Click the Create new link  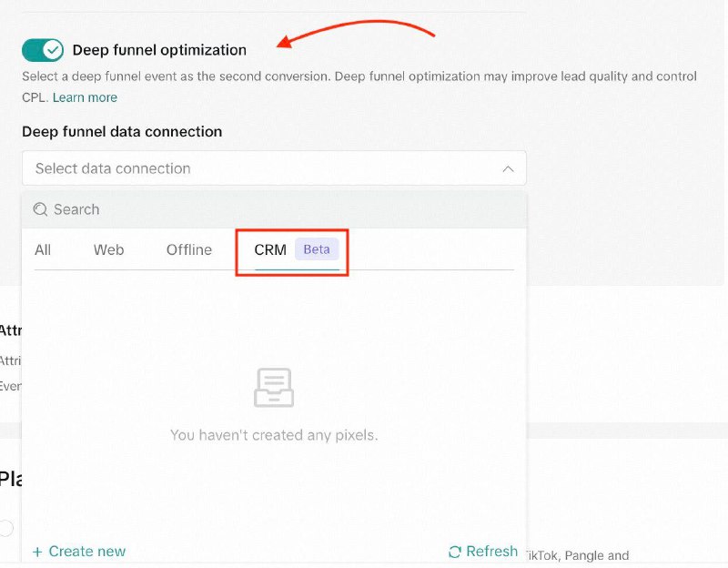(x=79, y=552)
